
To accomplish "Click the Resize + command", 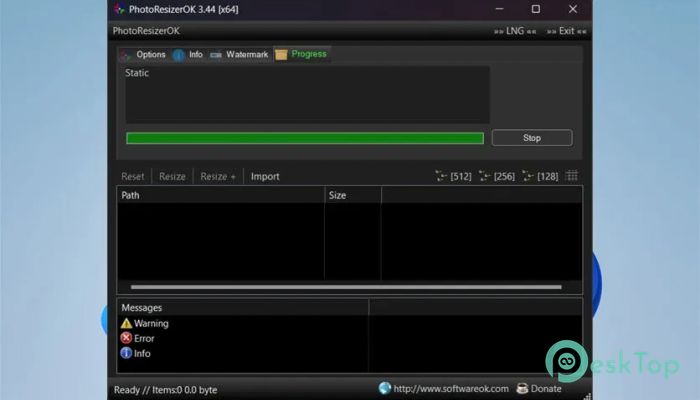I will (x=218, y=176).
